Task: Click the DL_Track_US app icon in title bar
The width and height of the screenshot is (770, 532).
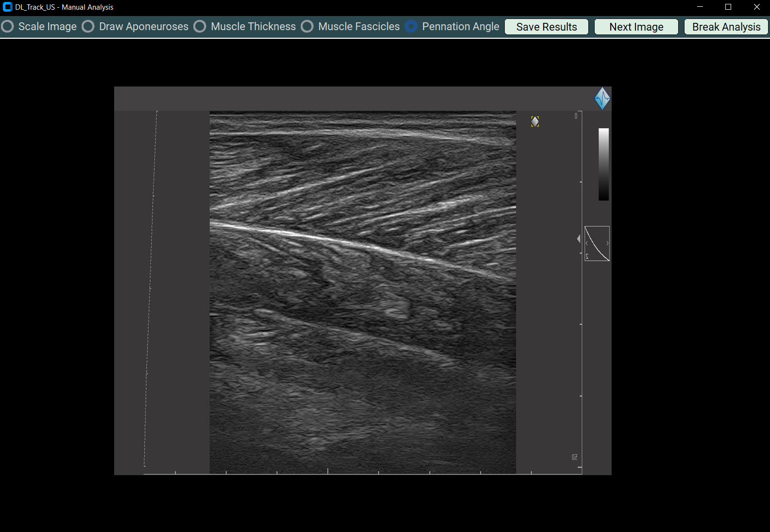Action: pyautogui.click(x=7, y=7)
